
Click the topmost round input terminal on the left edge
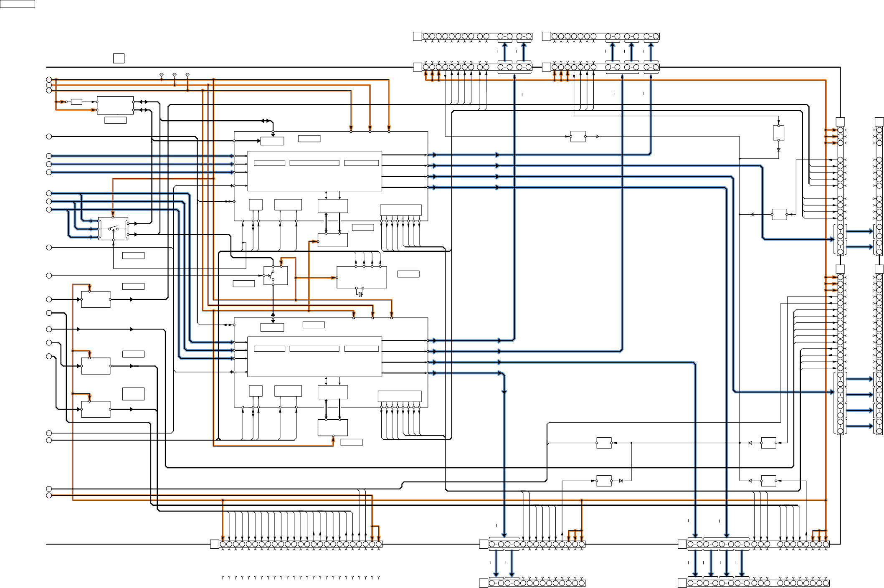tap(49, 79)
